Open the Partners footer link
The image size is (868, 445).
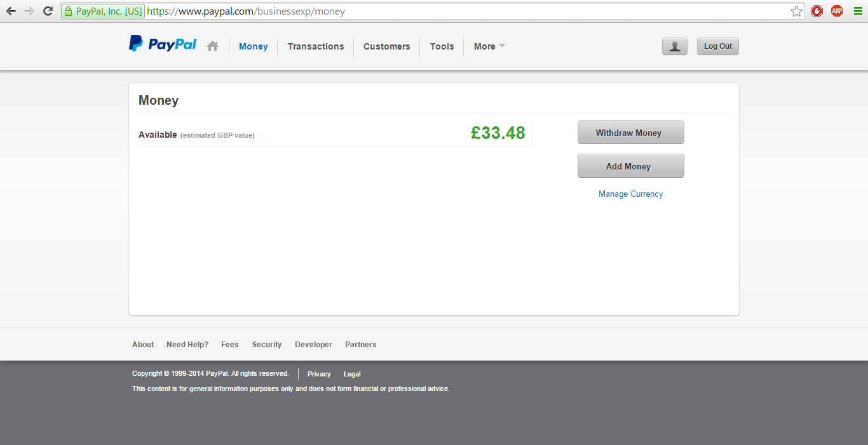361,345
